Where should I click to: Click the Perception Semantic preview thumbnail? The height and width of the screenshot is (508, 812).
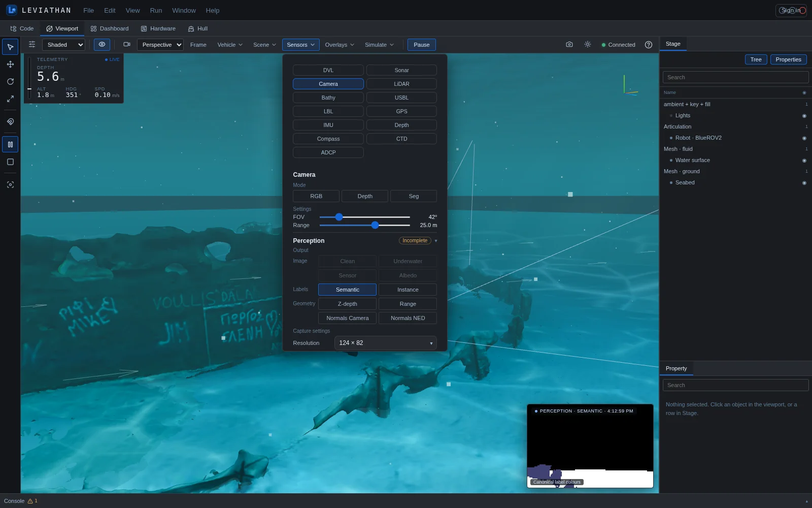[x=590, y=446]
